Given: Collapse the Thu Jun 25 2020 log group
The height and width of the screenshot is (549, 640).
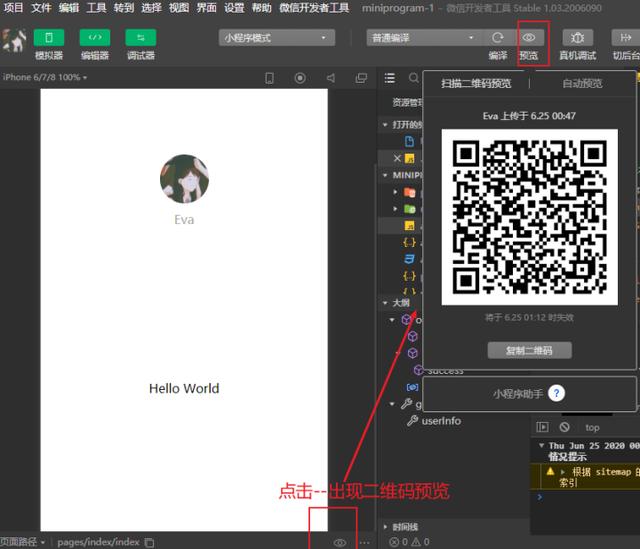Looking at the screenshot, I should pyautogui.click(x=541, y=445).
